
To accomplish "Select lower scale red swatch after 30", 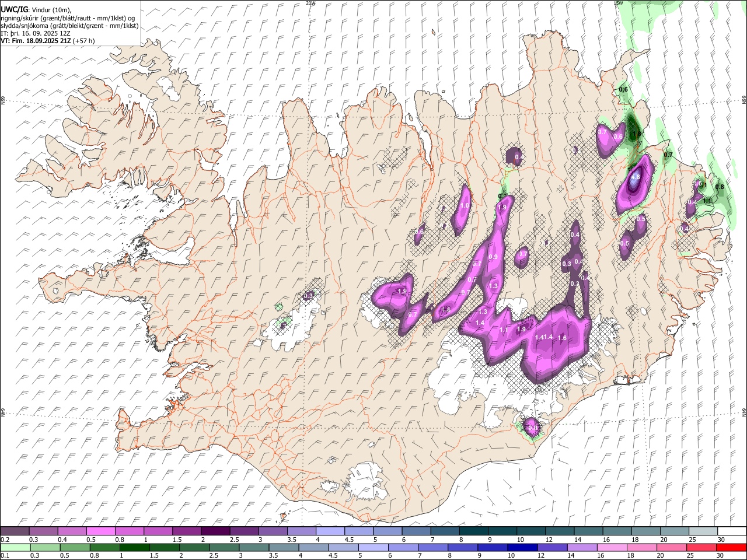I will (731, 547).
